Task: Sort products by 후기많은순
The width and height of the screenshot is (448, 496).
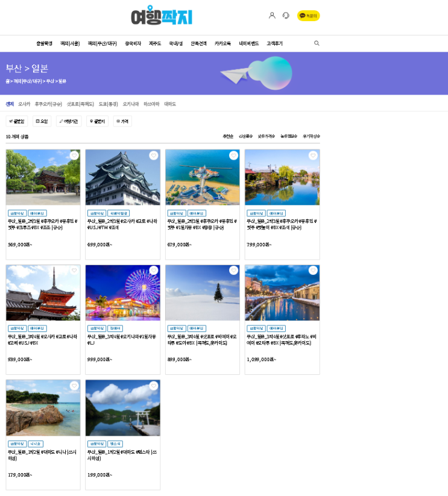Action: coord(311,136)
